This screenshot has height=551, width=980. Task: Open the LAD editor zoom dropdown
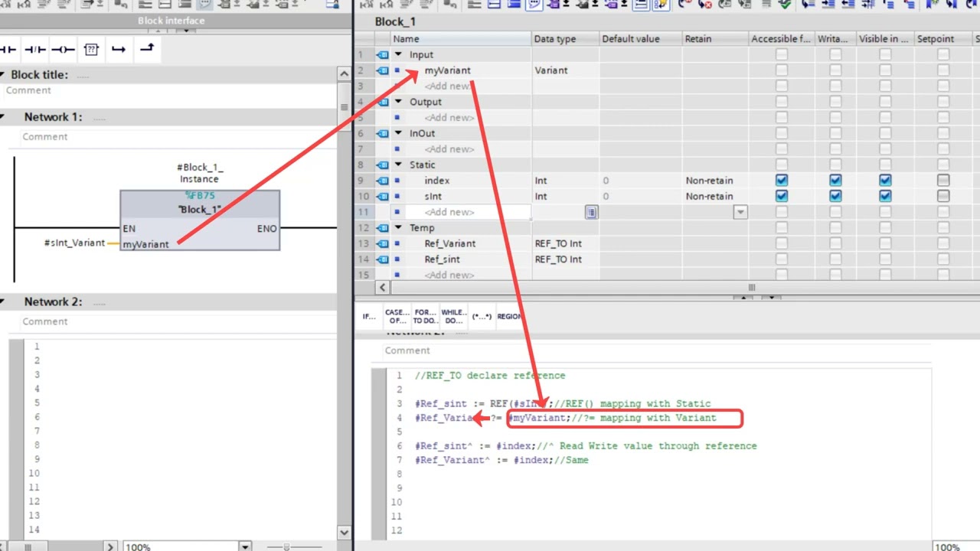point(245,546)
